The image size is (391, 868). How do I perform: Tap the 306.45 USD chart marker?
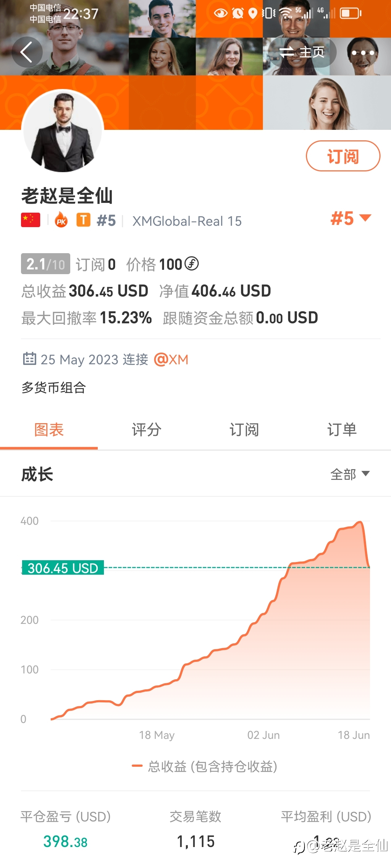(63, 567)
